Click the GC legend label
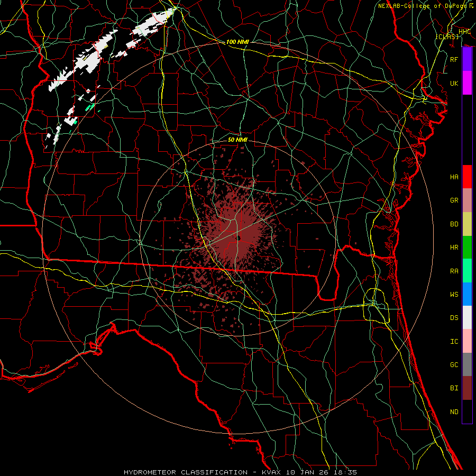Viewport: 476px width, 476px height. 454,364
